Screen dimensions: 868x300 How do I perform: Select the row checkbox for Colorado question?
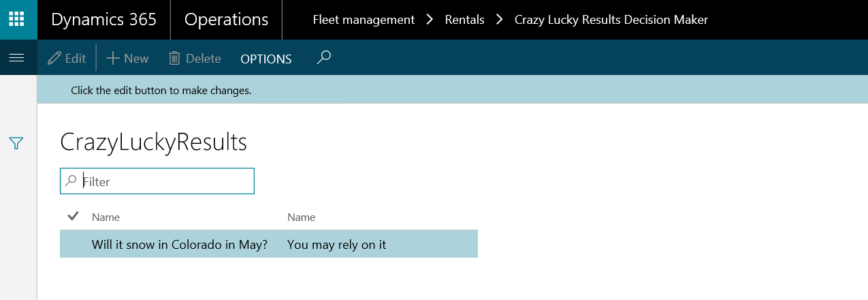[x=74, y=244]
